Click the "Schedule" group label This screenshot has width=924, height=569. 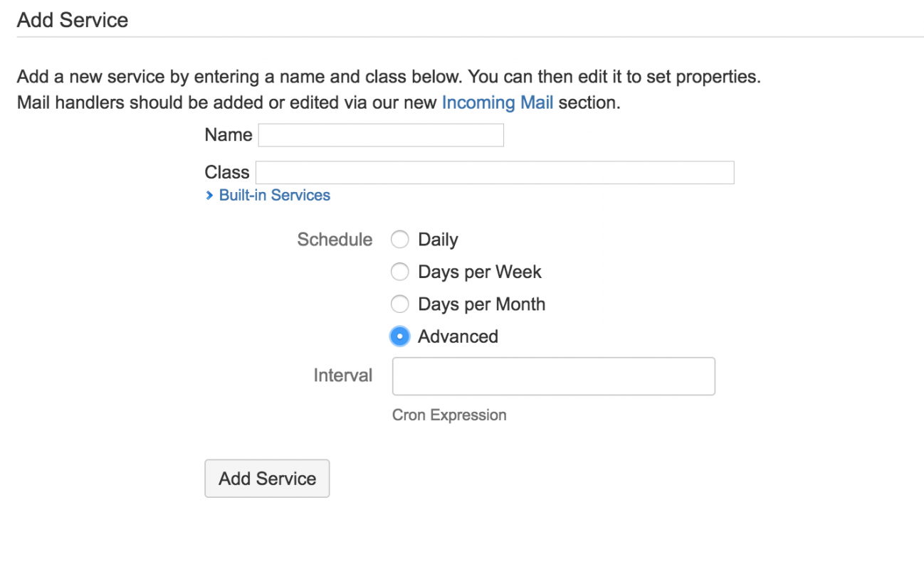(335, 240)
